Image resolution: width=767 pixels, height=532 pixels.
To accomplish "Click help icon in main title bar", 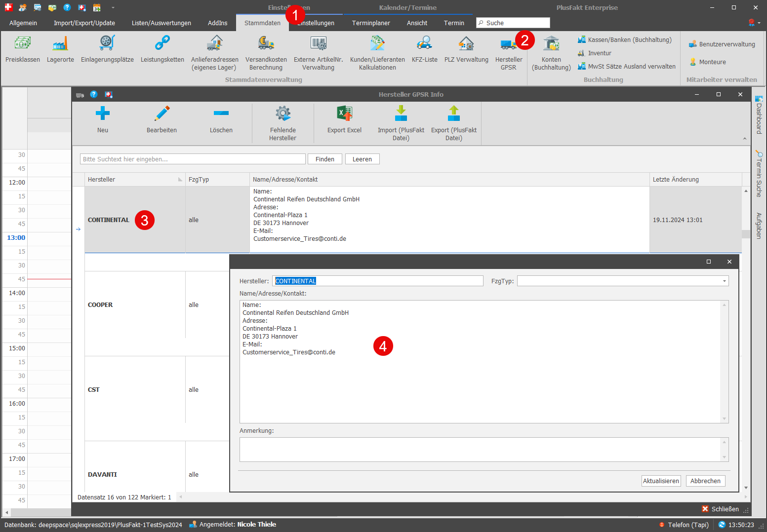I will coord(67,7).
